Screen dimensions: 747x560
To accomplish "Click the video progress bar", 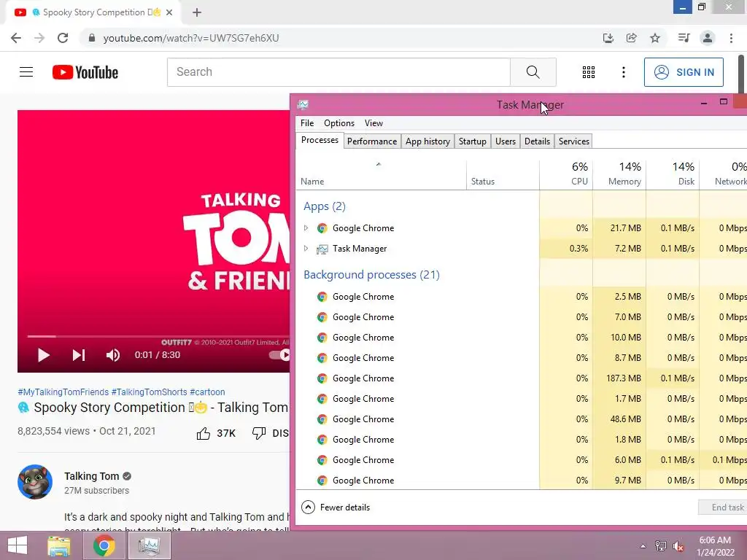I will tap(158, 336).
